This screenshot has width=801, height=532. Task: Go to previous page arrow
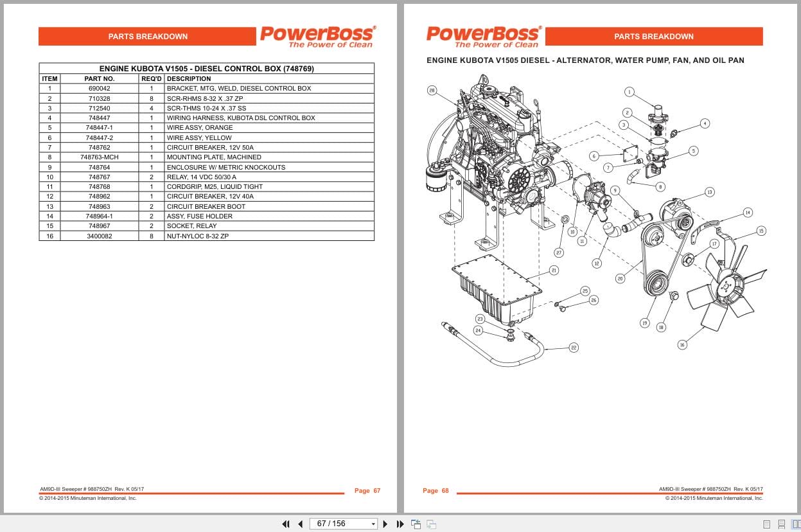[300, 524]
